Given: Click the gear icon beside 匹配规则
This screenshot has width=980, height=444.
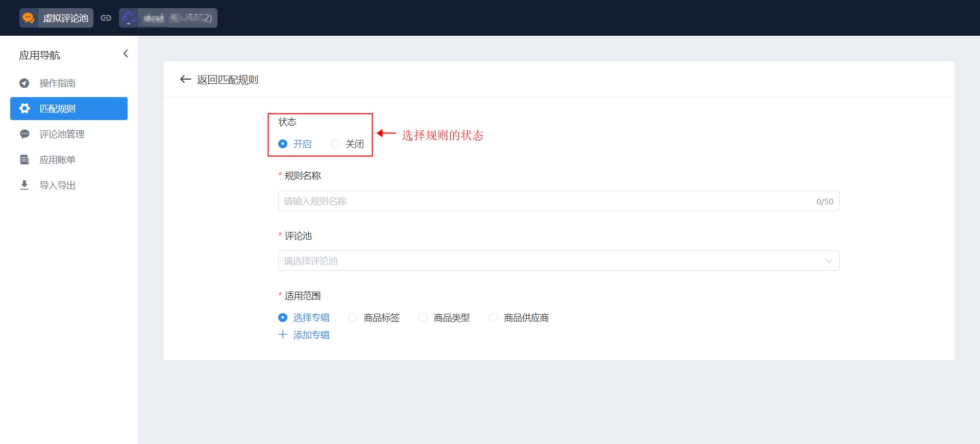Looking at the screenshot, I should [x=24, y=108].
